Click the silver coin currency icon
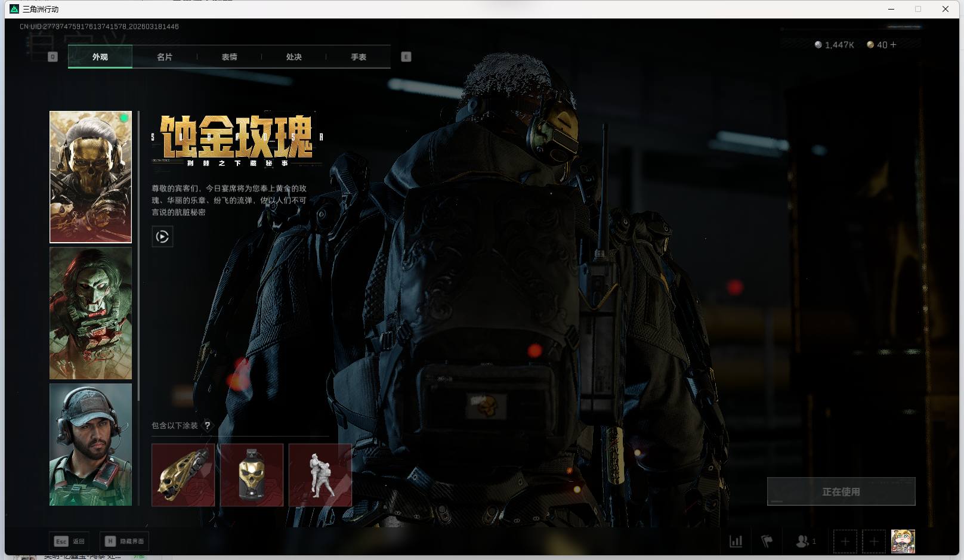Viewport: 964px width, 560px height. click(818, 45)
